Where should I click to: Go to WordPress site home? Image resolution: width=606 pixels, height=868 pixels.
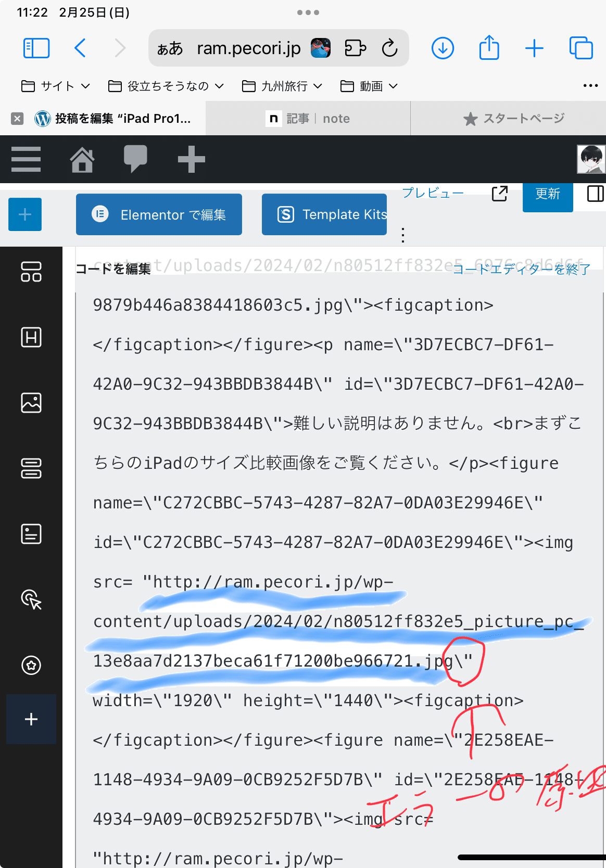pyautogui.click(x=82, y=159)
